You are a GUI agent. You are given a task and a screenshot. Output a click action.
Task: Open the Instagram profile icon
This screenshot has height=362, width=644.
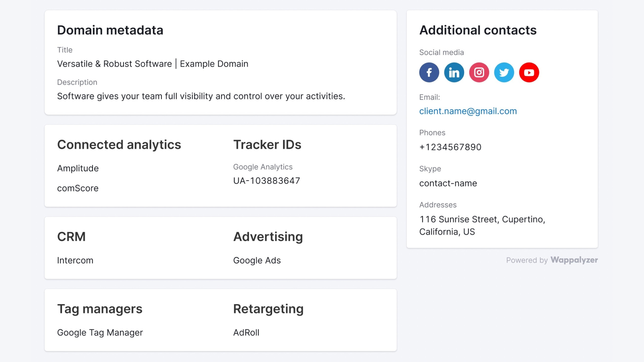pyautogui.click(x=479, y=72)
